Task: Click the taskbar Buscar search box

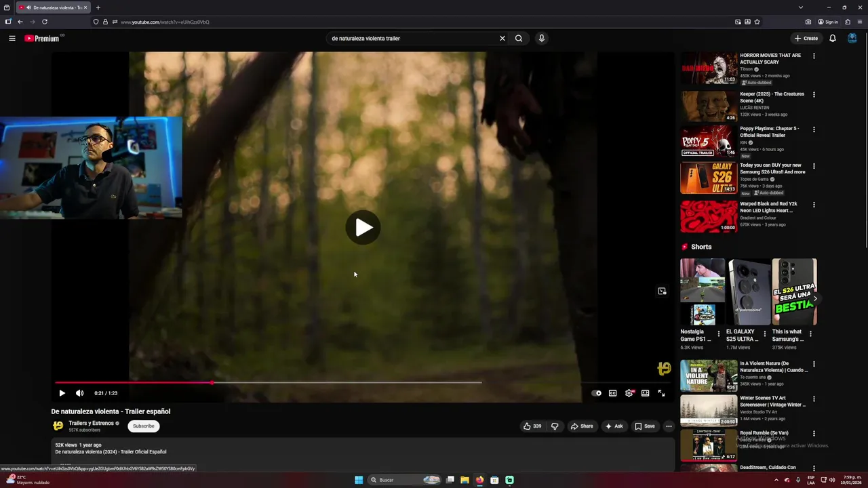Action: [405, 480]
